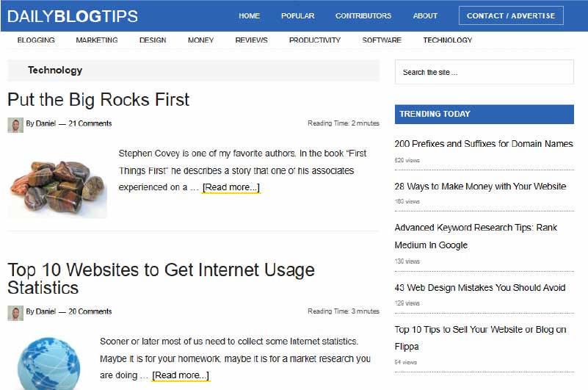Viewport: 588px width, 390px height.
Task: Open the Home menu item
Action: [x=249, y=15]
